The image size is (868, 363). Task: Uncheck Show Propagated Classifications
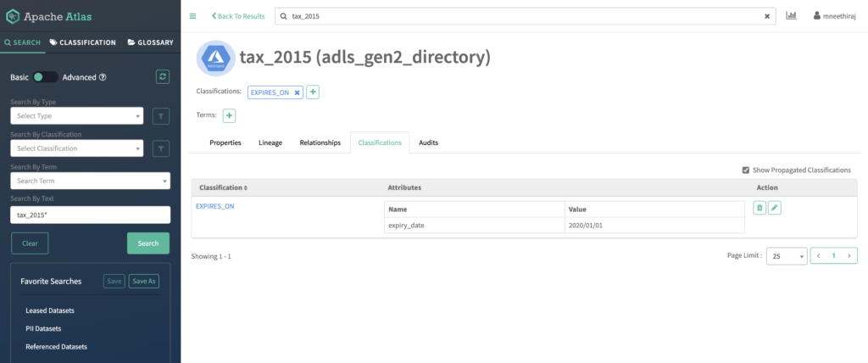[x=746, y=170]
